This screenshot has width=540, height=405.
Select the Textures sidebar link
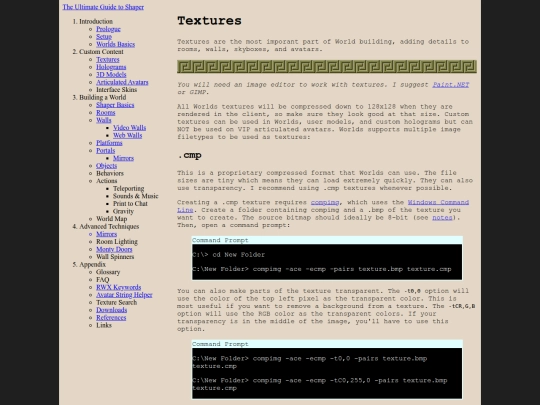107,59
